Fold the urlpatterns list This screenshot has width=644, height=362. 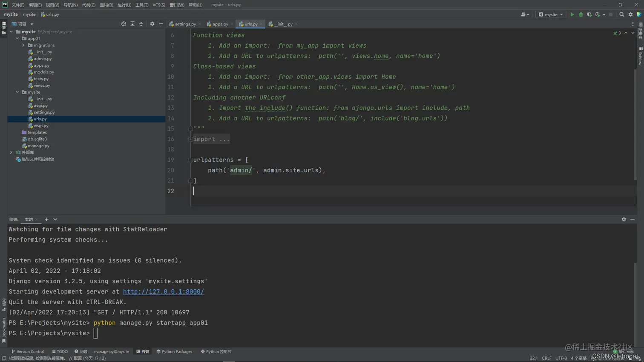click(x=190, y=160)
